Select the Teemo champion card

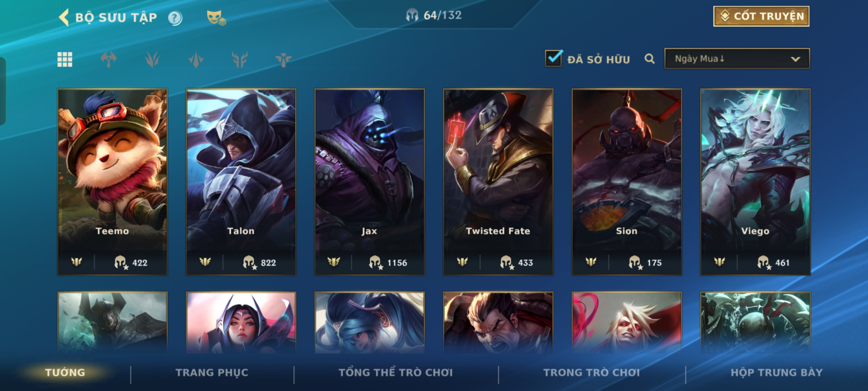(112, 182)
